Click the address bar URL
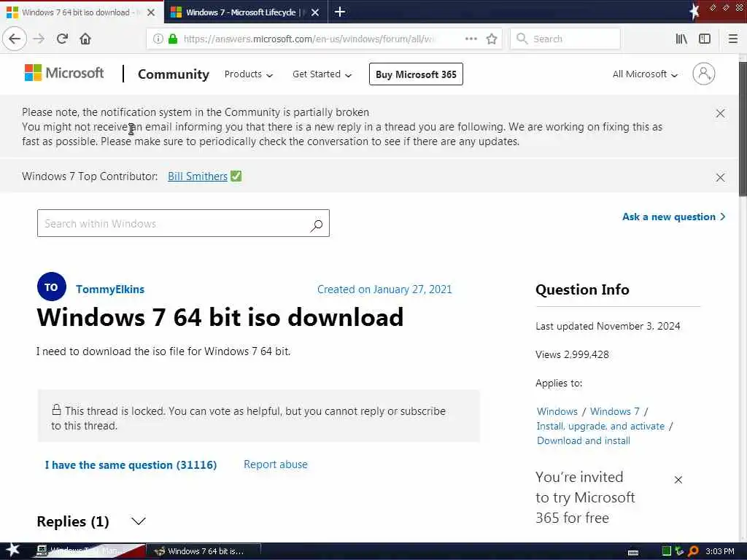747x560 pixels. [309, 39]
